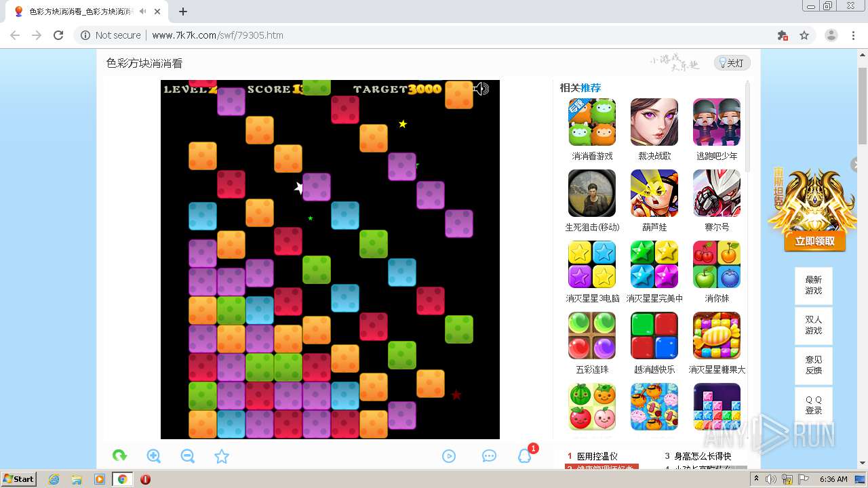Viewport: 868px width, 488px height.
Task: Open file explorer from taskbar
Action: point(77,479)
